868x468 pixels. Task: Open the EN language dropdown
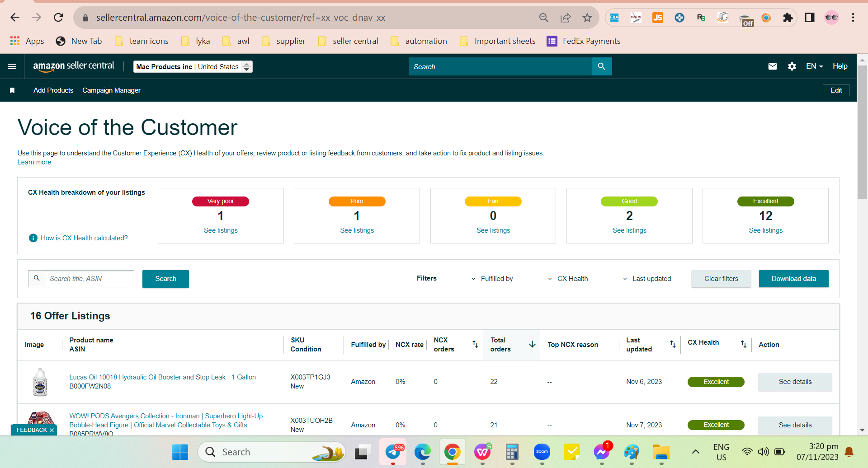(x=815, y=66)
